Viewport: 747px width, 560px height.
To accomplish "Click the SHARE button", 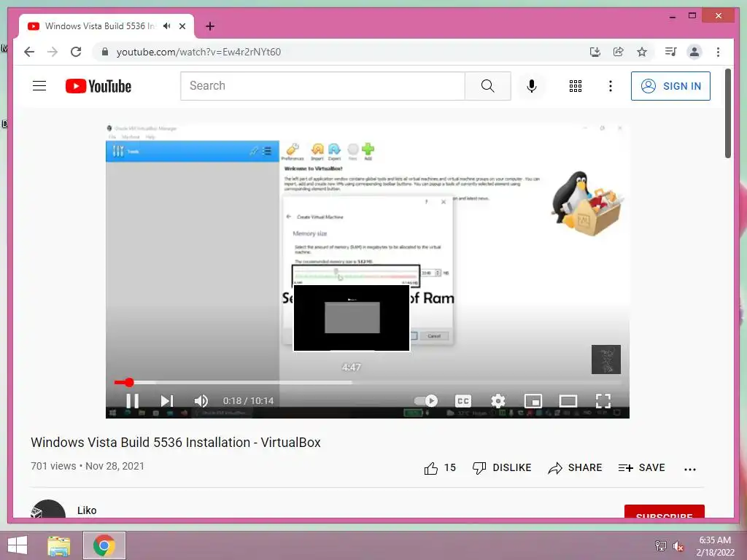I will click(x=575, y=468).
